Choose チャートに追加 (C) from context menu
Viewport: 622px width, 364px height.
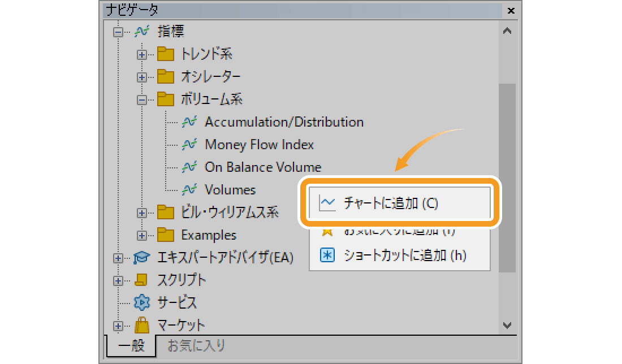tap(400, 203)
